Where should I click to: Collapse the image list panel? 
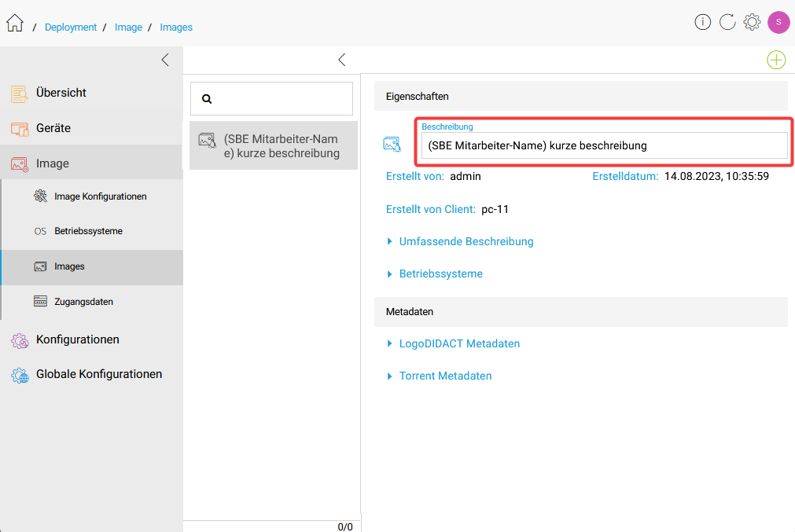coord(341,60)
